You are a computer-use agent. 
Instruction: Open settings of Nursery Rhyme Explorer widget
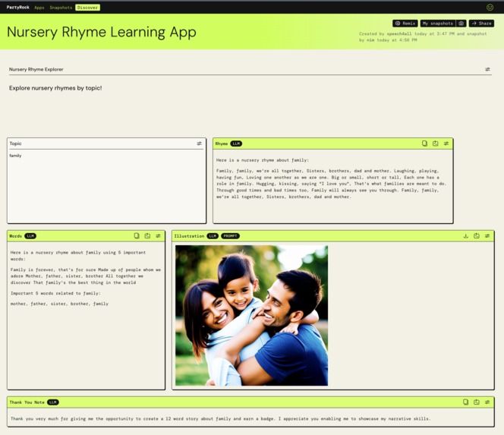[x=487, y=69]
